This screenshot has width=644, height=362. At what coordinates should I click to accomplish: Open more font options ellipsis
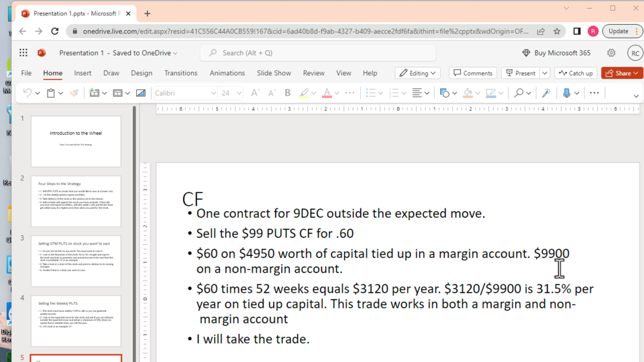(x=350, y=93)
